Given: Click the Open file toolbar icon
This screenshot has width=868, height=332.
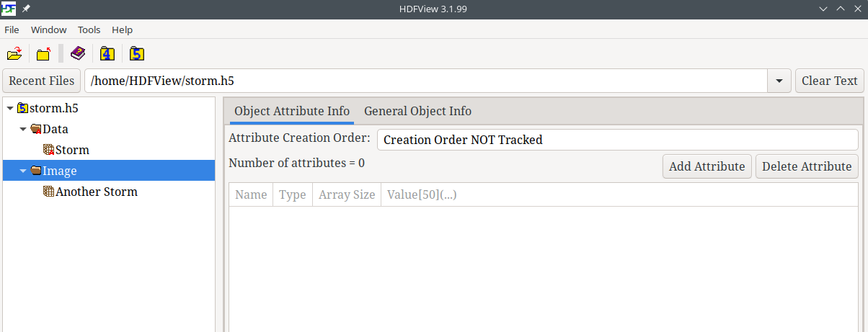Looking at the screenshot, I should pos(14,54).
